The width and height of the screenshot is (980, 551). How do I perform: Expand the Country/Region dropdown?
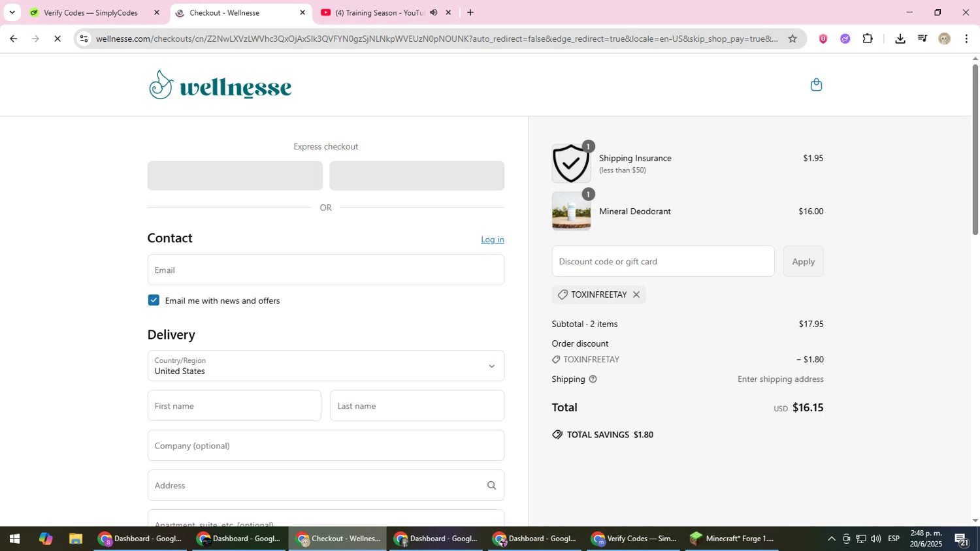click(326, 366)
